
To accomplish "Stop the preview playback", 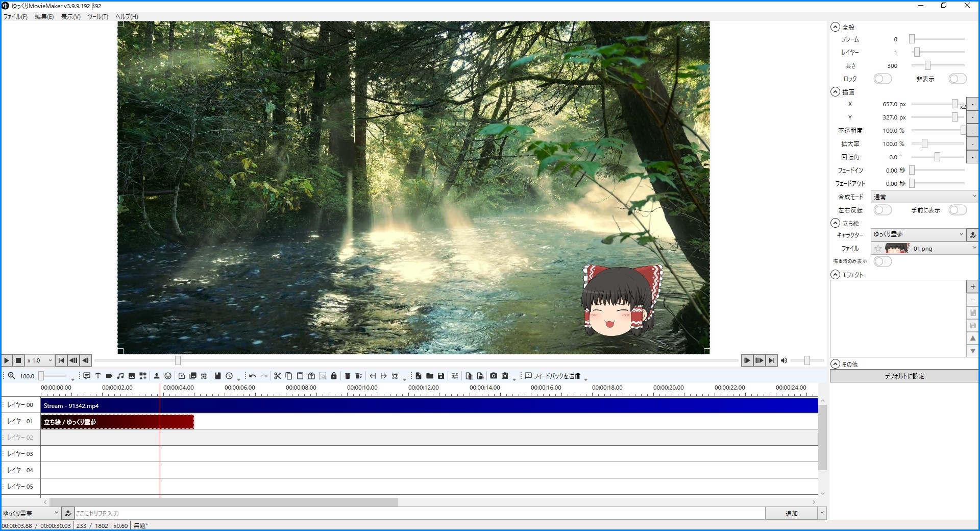I will [x=18, y=360].
